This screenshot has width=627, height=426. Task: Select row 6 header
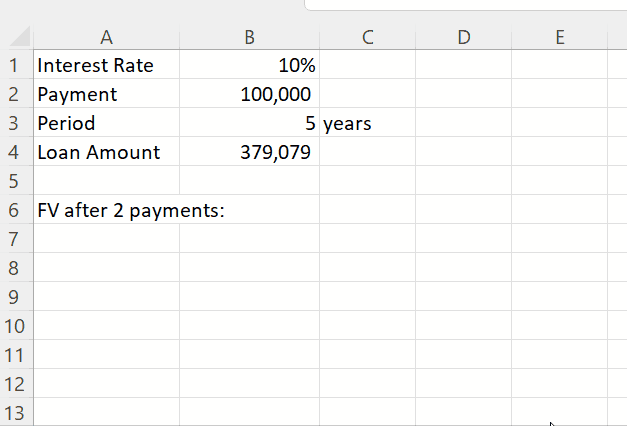coord(16,211)
